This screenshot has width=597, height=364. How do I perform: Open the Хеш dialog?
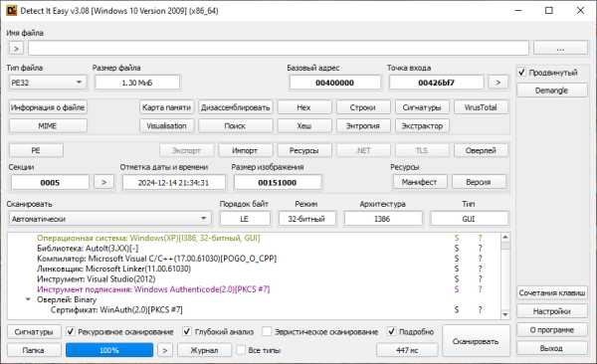[x=303, y=126]
